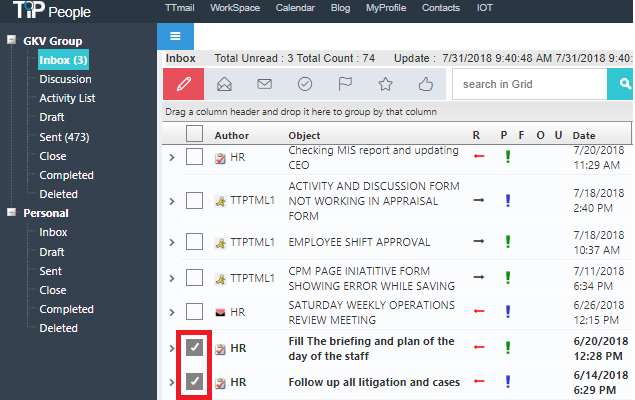Open the Contacts menu

tap(441, 8)
